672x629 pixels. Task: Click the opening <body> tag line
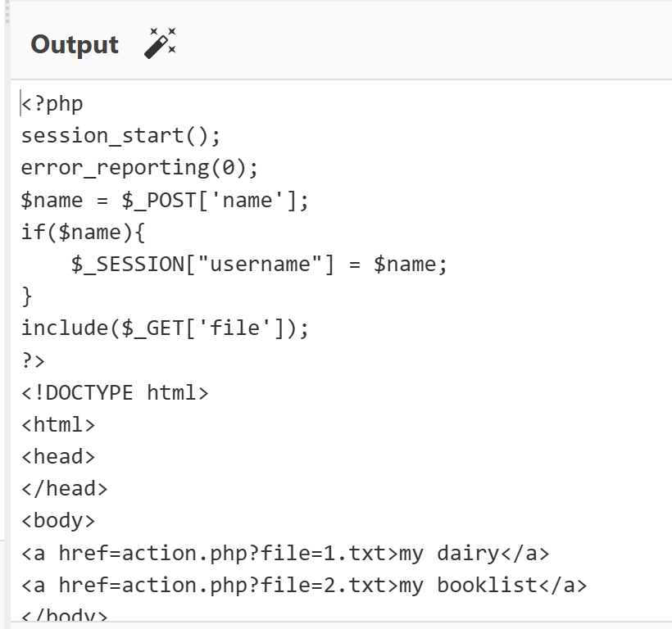click(x=58, y=521)
